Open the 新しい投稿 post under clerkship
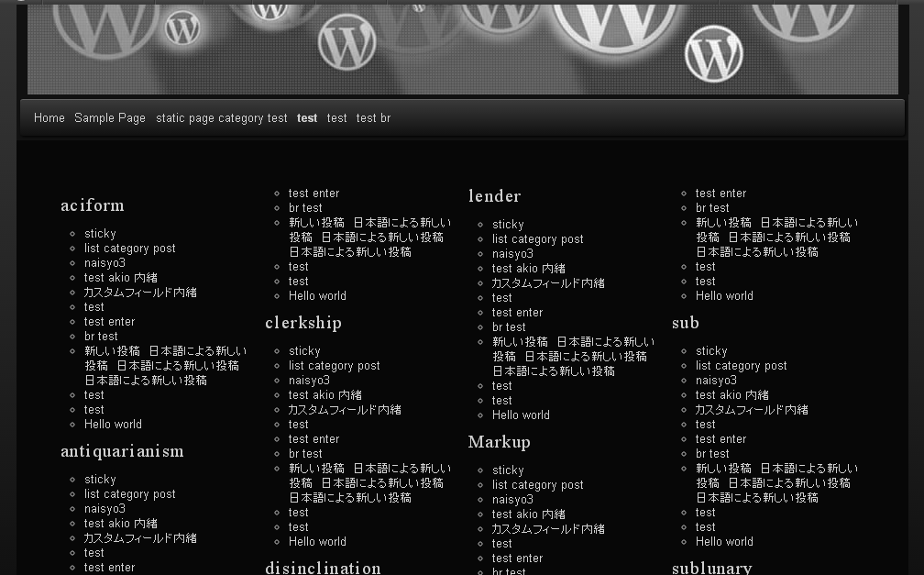Image resolution: width=924 pixels, height=575 pixels. pos(370,483)
